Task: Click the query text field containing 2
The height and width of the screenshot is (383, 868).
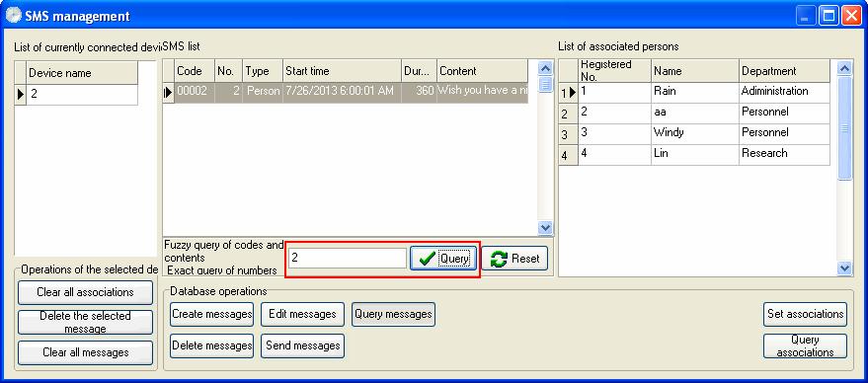Action: click(348, 258)
